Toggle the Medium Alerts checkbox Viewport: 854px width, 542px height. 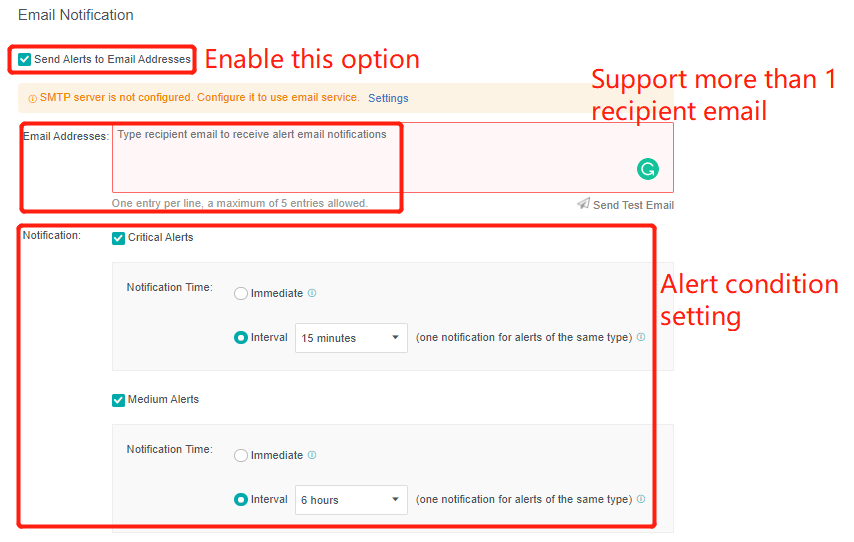[119, 400]
